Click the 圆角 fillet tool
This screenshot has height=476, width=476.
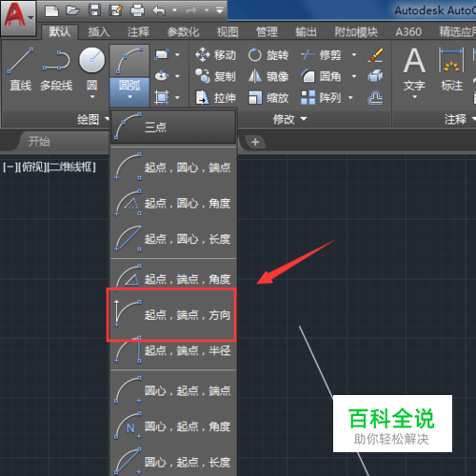321,76
